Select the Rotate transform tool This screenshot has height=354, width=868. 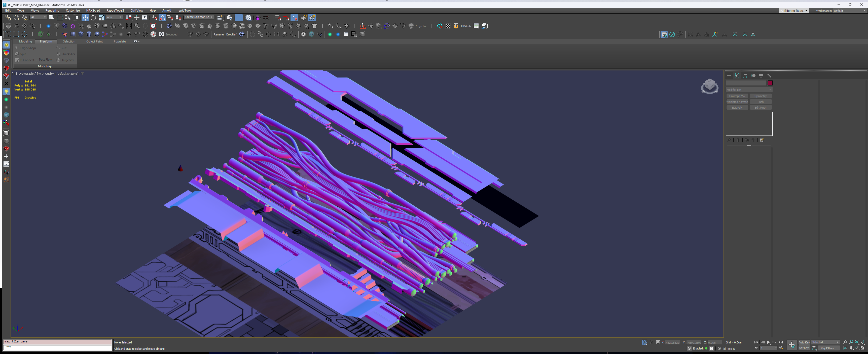93,18
